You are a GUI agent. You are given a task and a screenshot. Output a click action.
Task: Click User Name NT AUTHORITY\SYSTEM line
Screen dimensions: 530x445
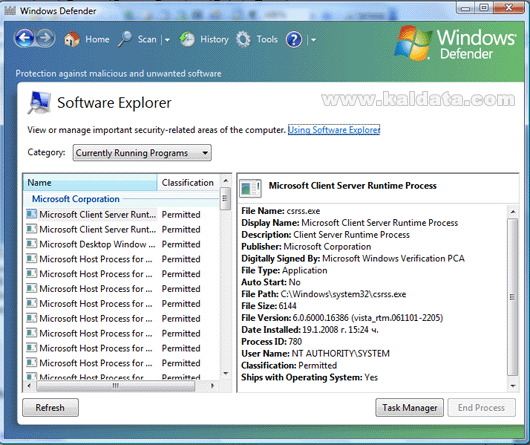click(x=315, y=353)
